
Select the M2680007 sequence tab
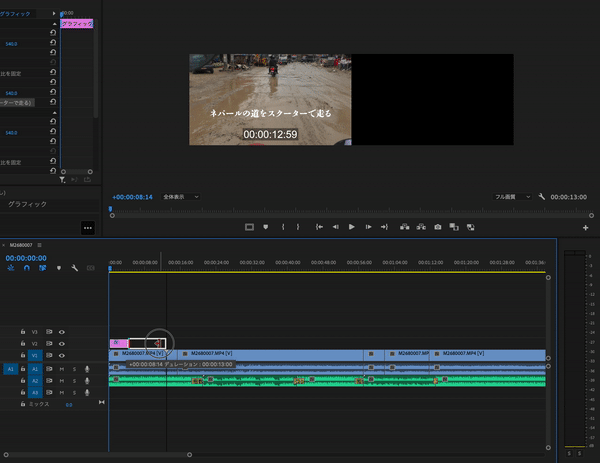pyautogui.click(x=21, y=245)
